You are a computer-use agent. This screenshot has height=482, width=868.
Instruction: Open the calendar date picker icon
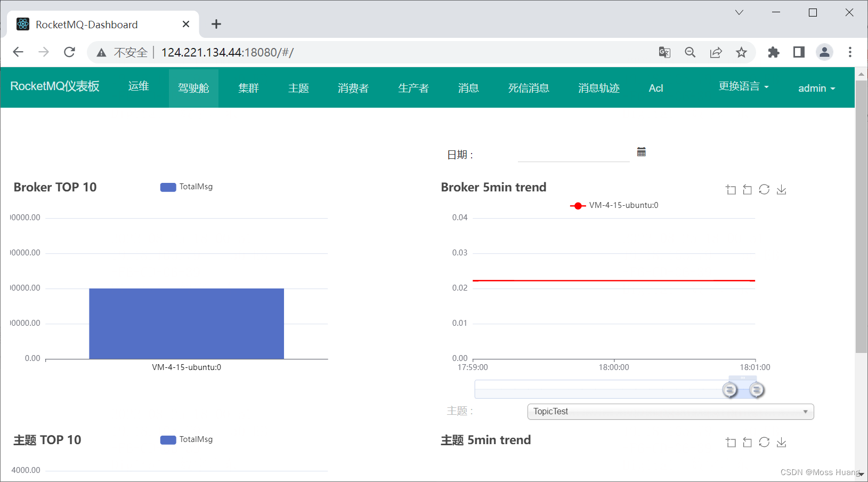click(x=641, y=152)
